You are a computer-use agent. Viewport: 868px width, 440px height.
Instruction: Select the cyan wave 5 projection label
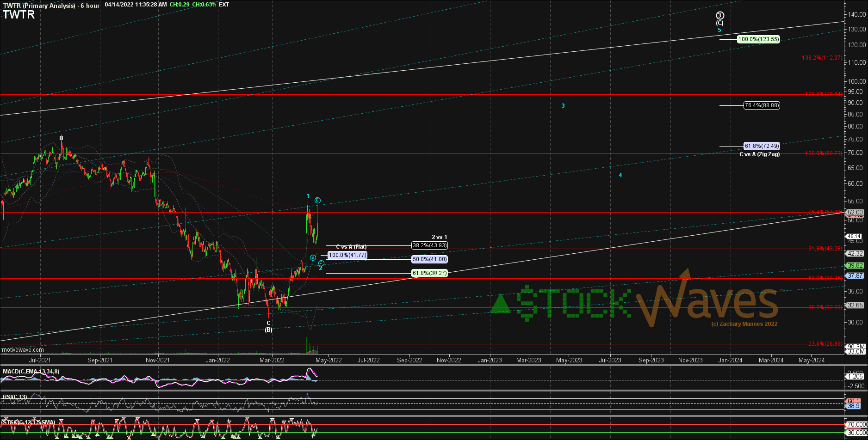click(x=719, y=30)
